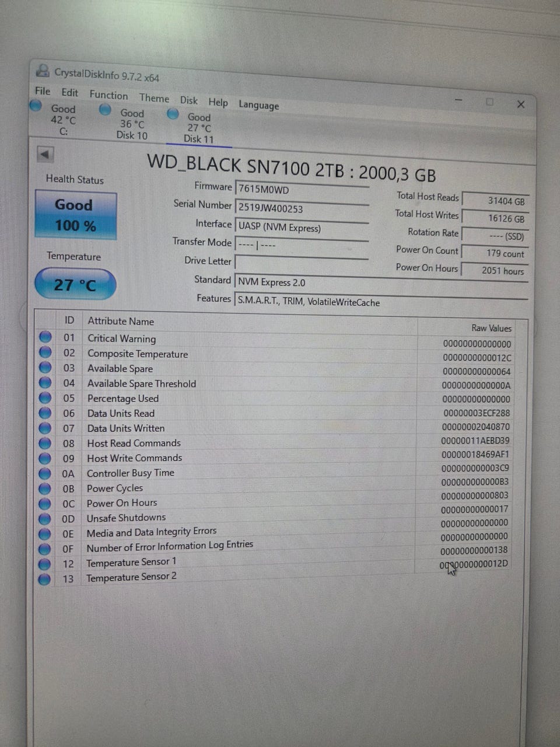Click the Attribute Name column header
Screen dimensions: 560x747
coord(121,321)
